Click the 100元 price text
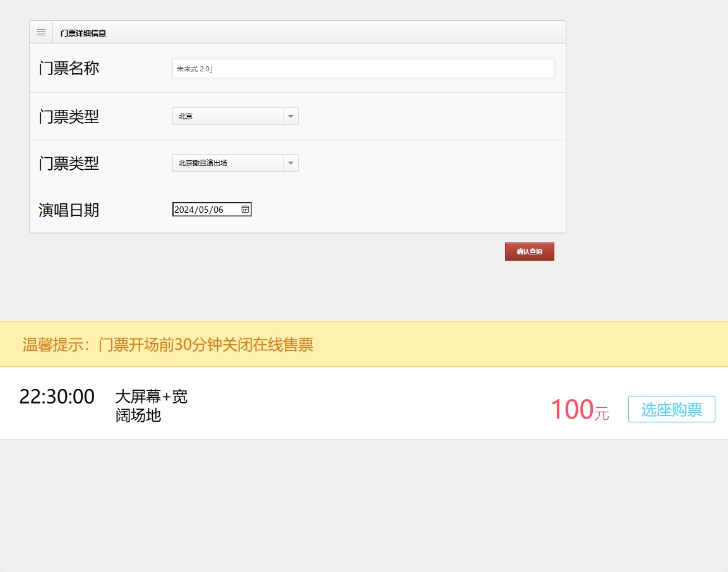728x572 pixels. [x=580, y=410]
